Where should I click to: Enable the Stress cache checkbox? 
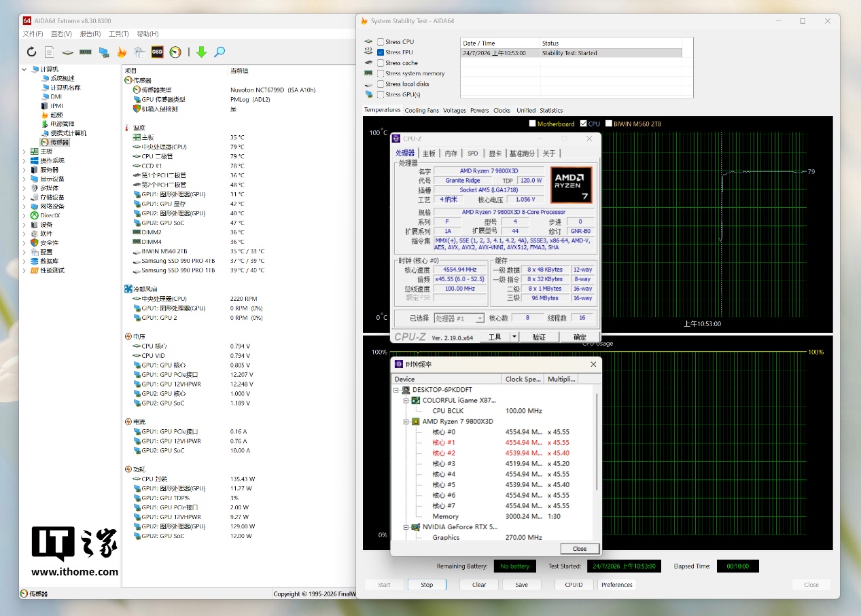tap(381, 63)
